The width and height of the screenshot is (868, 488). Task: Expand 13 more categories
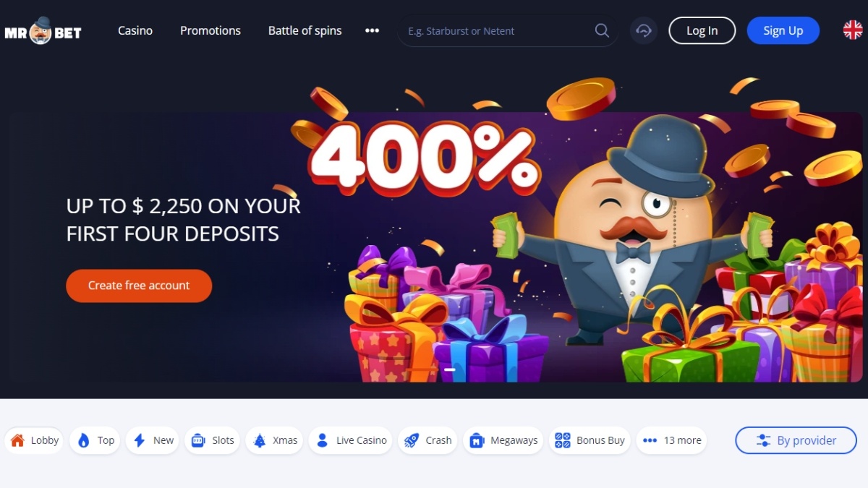click(671, 440)
